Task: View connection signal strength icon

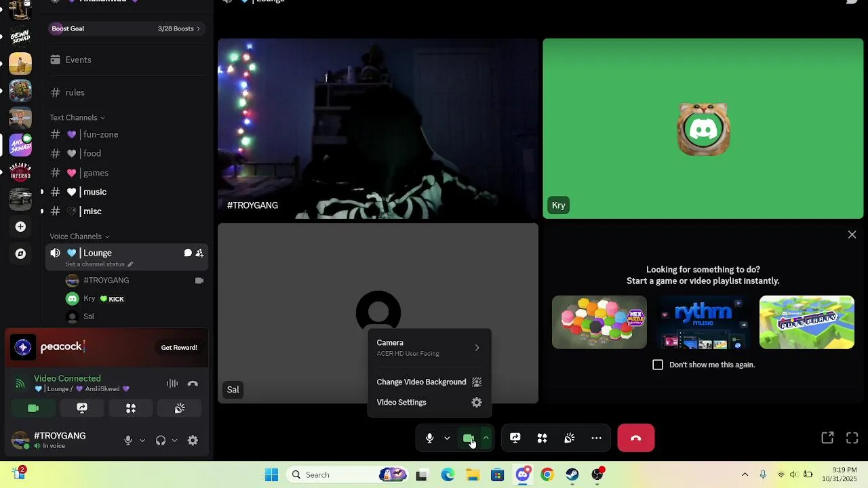Action: click(x=20, y=384)
